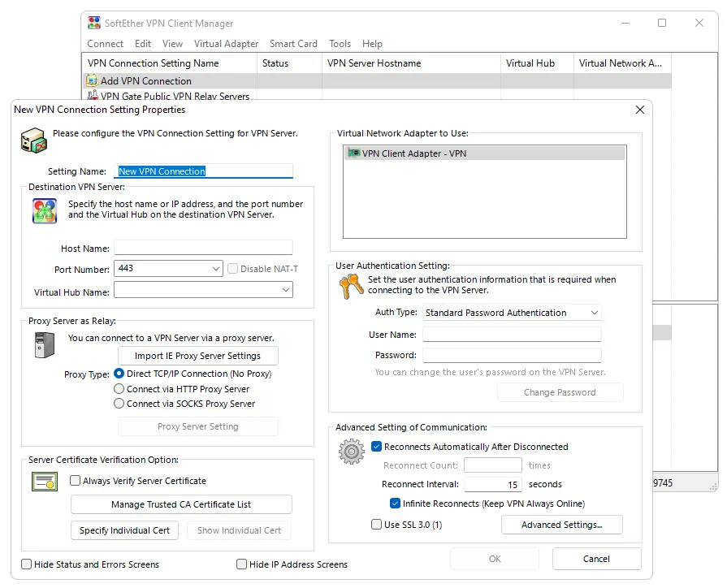727x588 pixels.
Task: Open Advanced Settings dialog
Action: [561, 525]
